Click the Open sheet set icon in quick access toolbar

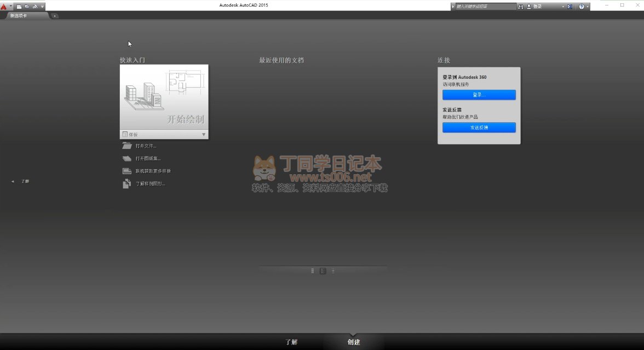pyautogui.click(x=35, y=7)
